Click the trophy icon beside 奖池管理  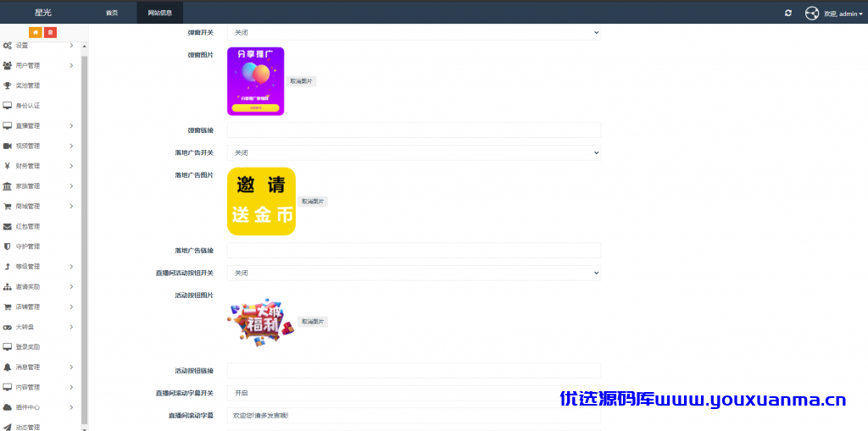7,86
